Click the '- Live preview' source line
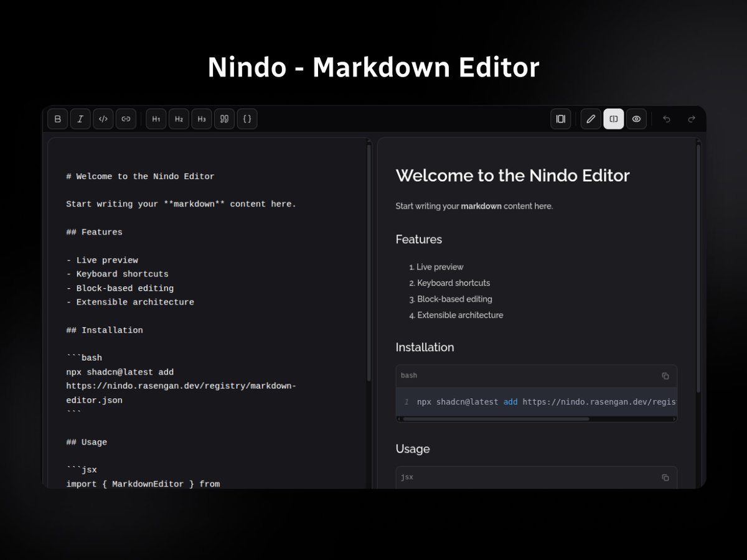Screen dimensions: 747x560 click(102, 260)
